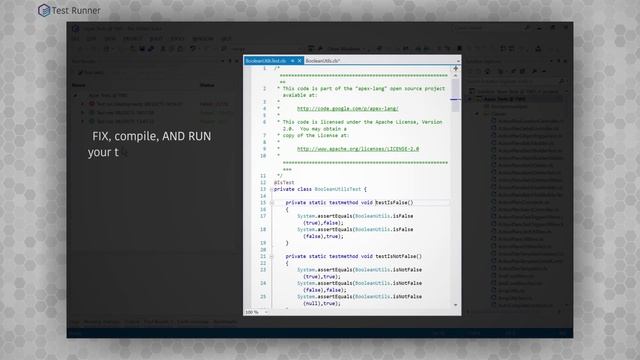Click the editor scrollbar down arrow
This screenshot has height=360, width=640.
[x=456, y=305]
